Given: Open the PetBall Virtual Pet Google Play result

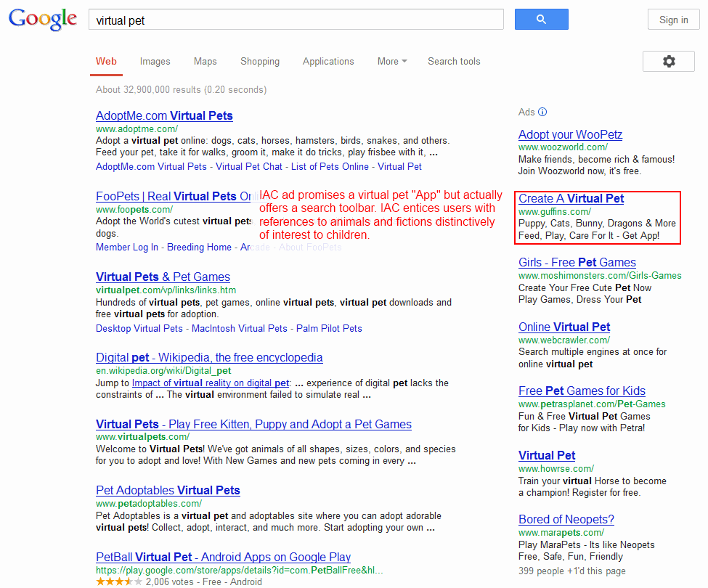Looking at the screenshot, I should [x=223, y=557].
